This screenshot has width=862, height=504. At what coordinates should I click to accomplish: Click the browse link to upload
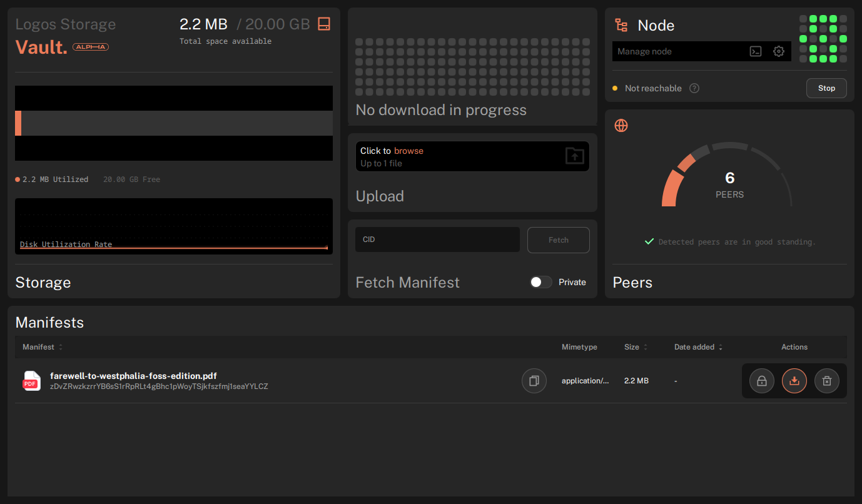(408, 151)
